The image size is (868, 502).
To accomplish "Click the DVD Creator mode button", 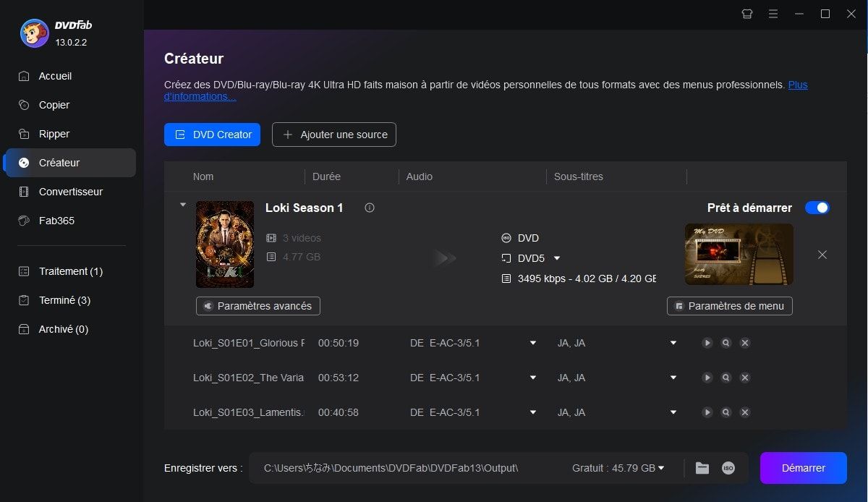I will coord(212,135).
